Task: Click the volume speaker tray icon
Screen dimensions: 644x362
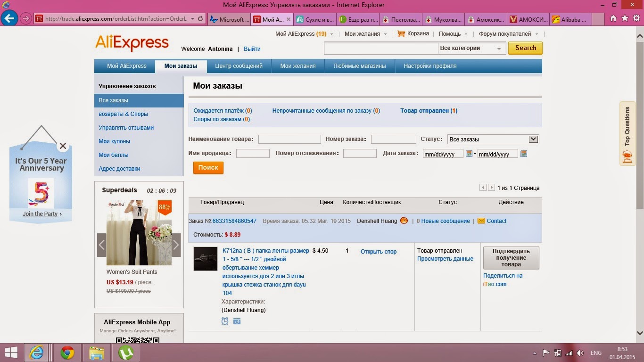Action: click(580, 353)
